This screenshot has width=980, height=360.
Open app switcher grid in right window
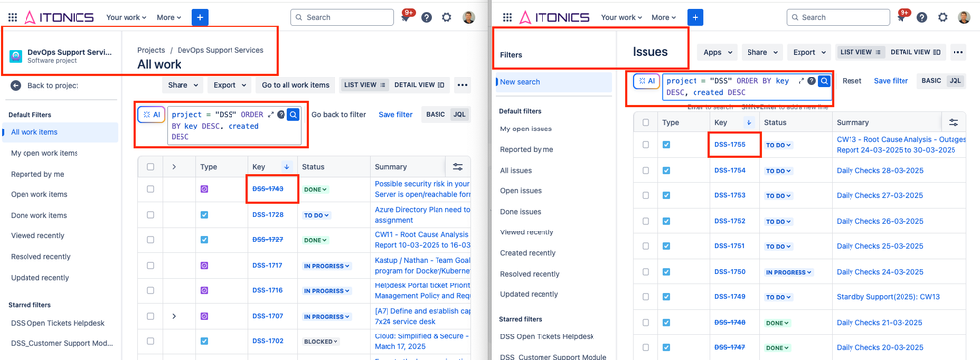(x=507, y=17)
